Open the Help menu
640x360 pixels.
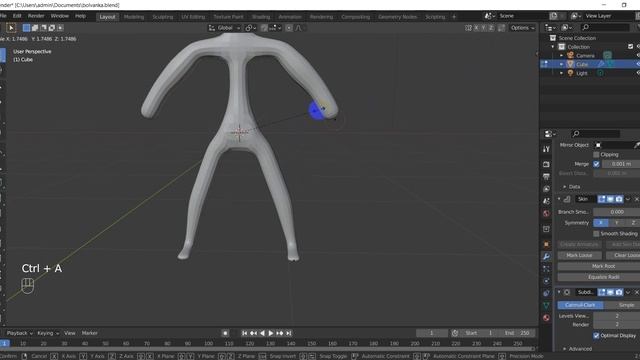coord(80,16)
